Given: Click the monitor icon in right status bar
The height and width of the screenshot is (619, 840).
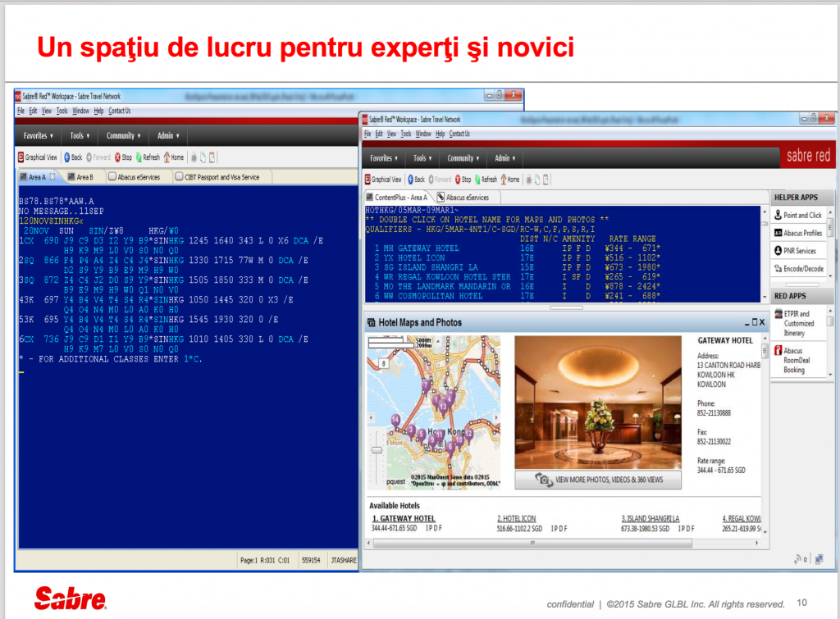Looking at the screenshot, I should coord(819,560).
